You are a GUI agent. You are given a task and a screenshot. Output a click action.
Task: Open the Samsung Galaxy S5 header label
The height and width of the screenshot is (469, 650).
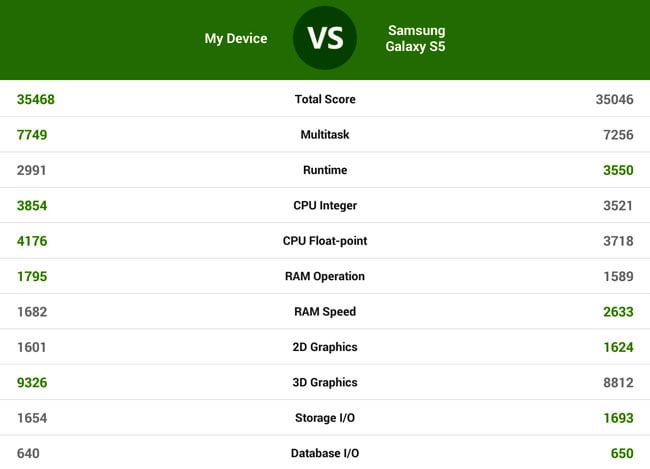point(415,38)
